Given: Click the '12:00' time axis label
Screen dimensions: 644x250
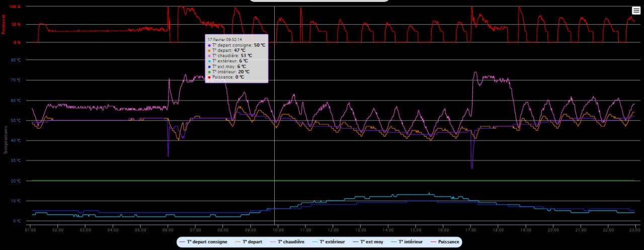Looking at the screenshot, I should click(x=333, y=230).
